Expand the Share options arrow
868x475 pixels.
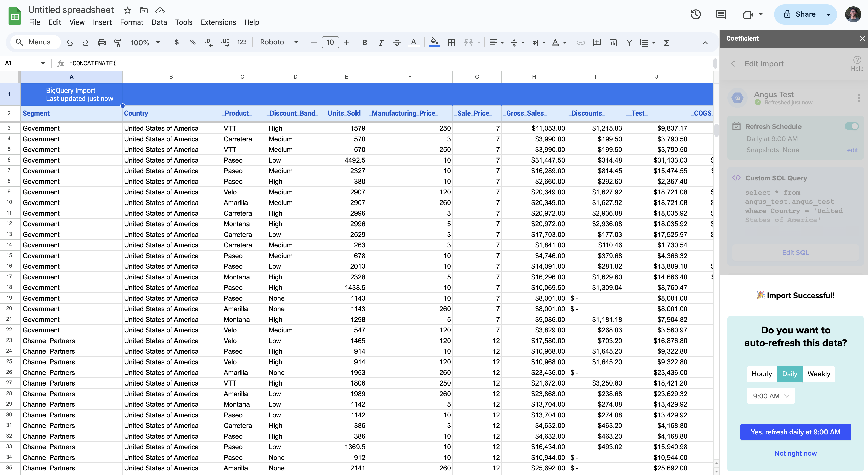pos(828,14)
